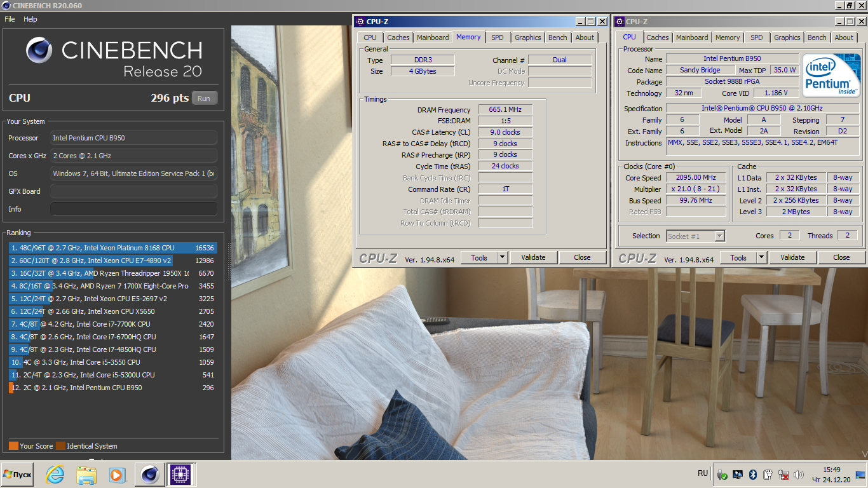Click DRAM Frequency value 665.1 MHz
The height and width of the screenshot is (488, 868).
coord(505,110)
